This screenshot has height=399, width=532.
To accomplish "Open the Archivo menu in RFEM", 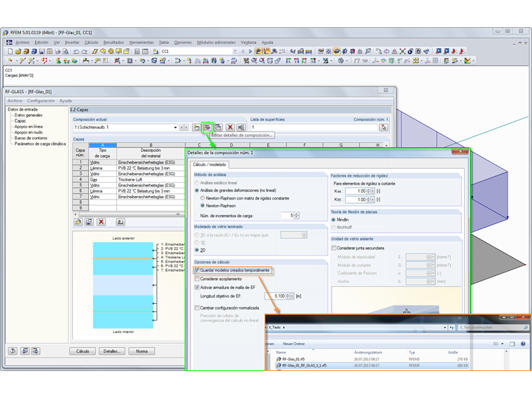I will click(x=22, y=43).
